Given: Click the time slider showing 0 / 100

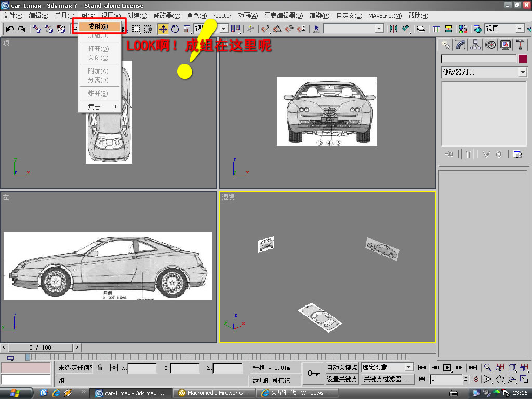Looking at the screenshot, I should (x=41, y=348).
